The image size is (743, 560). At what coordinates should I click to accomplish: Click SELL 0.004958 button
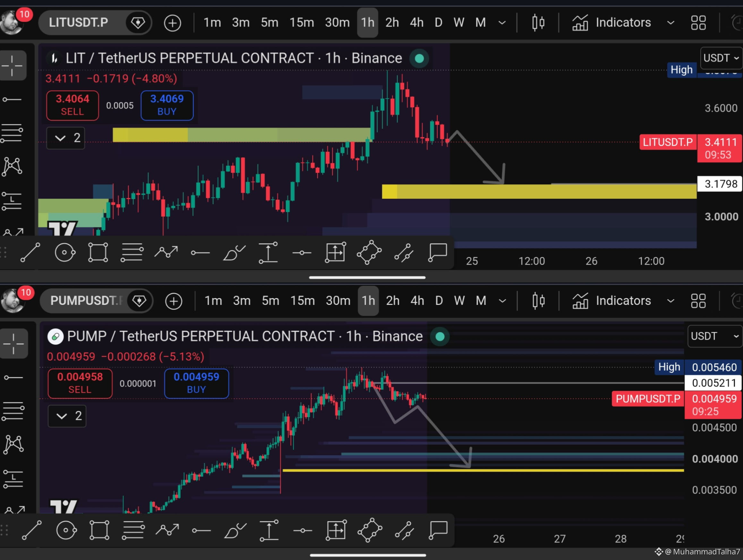80,383
